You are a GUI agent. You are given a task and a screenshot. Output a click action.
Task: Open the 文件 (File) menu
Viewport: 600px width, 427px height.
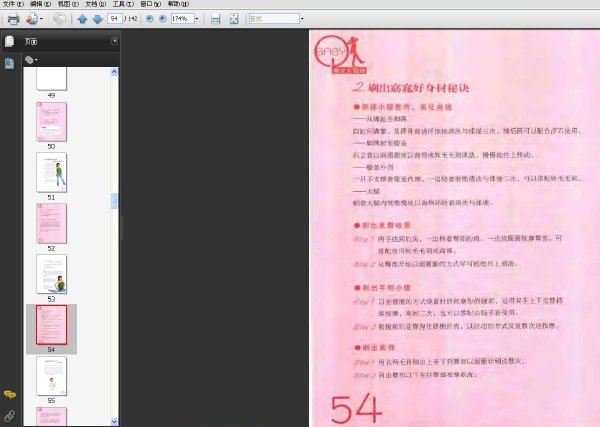coord(13,4)
